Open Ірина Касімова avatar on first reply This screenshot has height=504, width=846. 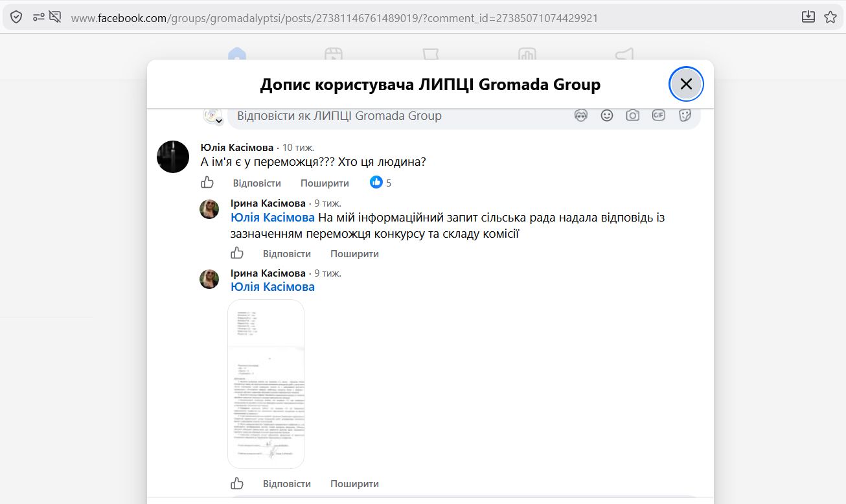pyautogui.click(x=209, y=209)
